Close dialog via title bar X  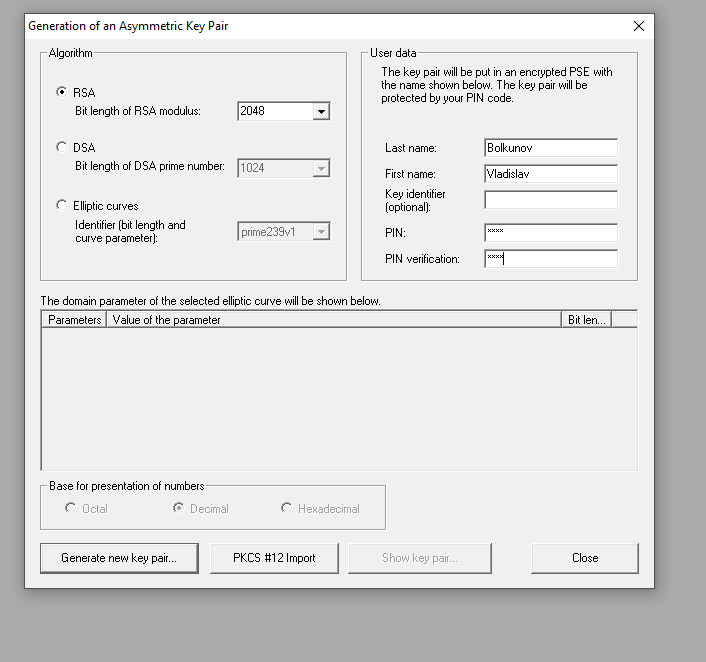tap(638, 26)
